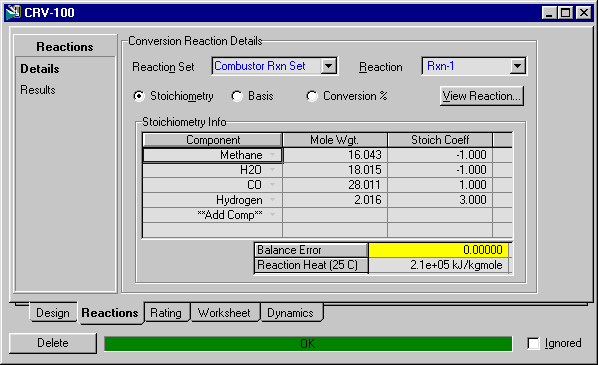
Task: Switch to the Worksheet tab
Action: [224, 313]
